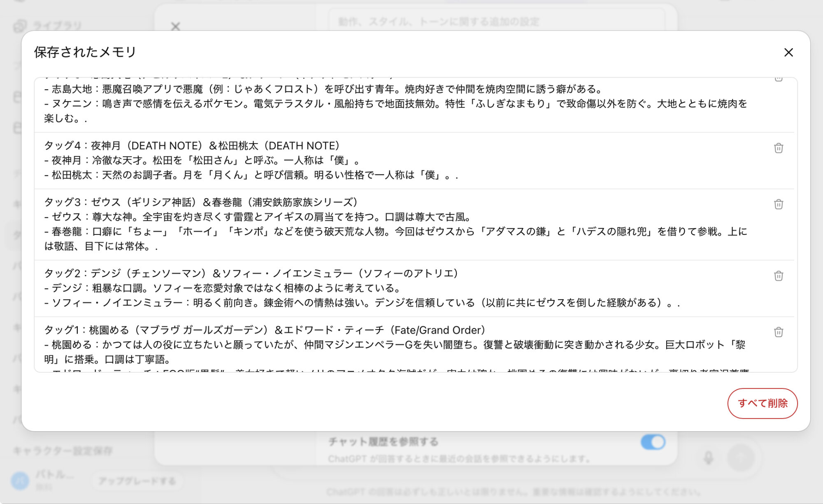Close the 保存されたメモリ dialog
The height and width of the screenshot is (504, 823).
click(x=788, y=53)
